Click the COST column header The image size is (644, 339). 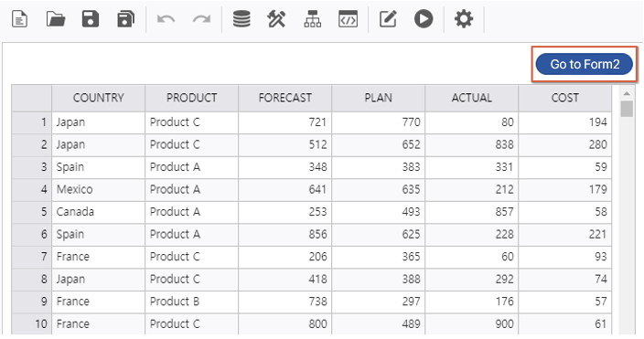click(x=565, y=98)
